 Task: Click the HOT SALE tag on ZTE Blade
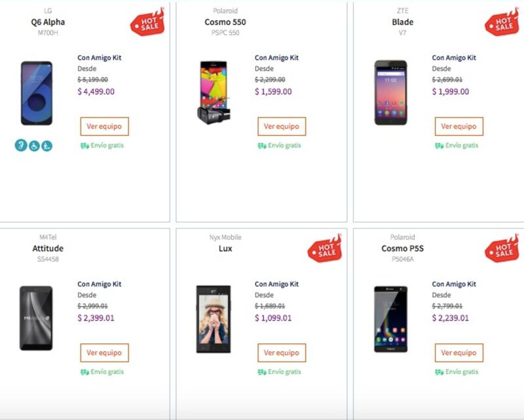(x=502, y=22)
